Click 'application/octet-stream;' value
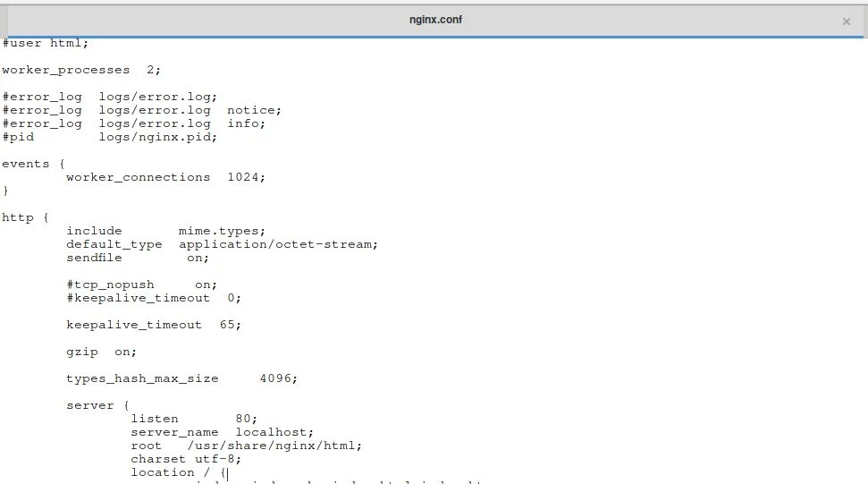This screenshot has height=484, width=868. coord(278,245)
